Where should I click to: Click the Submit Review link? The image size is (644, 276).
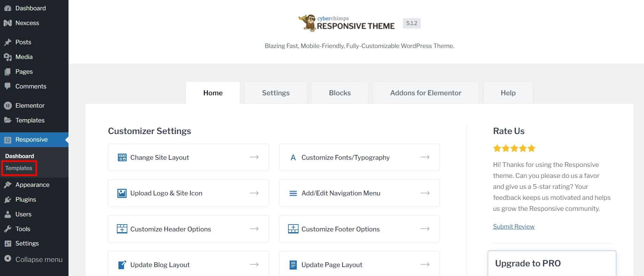[x=513, y=227]
